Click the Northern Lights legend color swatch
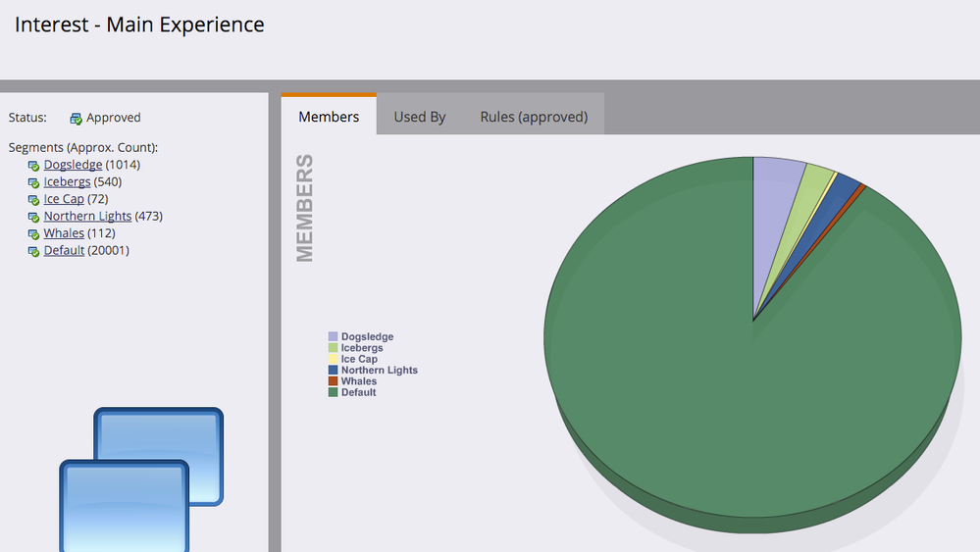The width and height of the screenshot is (980, 552). coord(334,370)
